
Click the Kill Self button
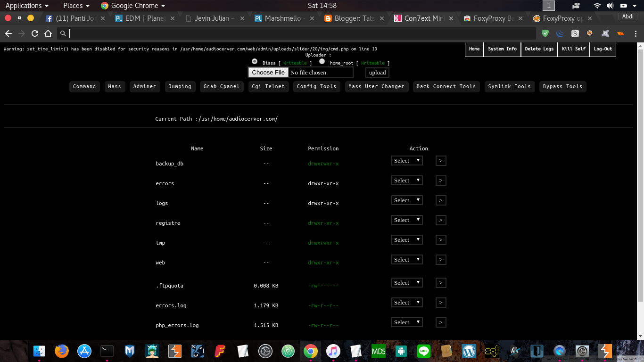click(x=574, y=49)
